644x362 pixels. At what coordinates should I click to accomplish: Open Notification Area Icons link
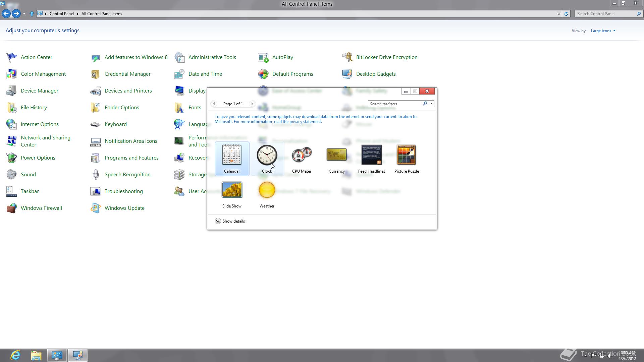pyautogui.click(x=131, y=141)
